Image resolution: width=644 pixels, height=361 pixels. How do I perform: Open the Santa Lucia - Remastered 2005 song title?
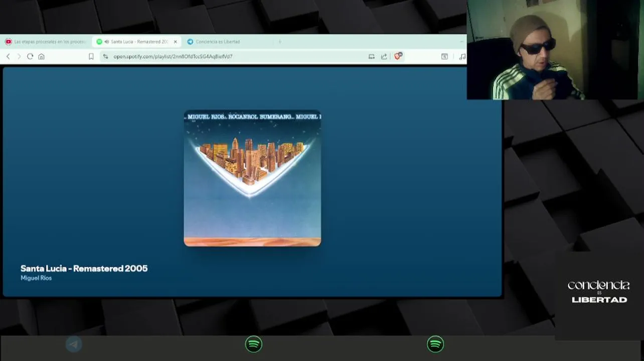[84, 268]
